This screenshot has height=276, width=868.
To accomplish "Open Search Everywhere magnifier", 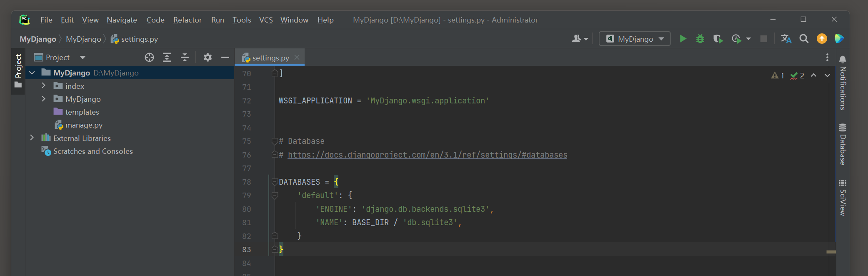I will pos(804,39).
